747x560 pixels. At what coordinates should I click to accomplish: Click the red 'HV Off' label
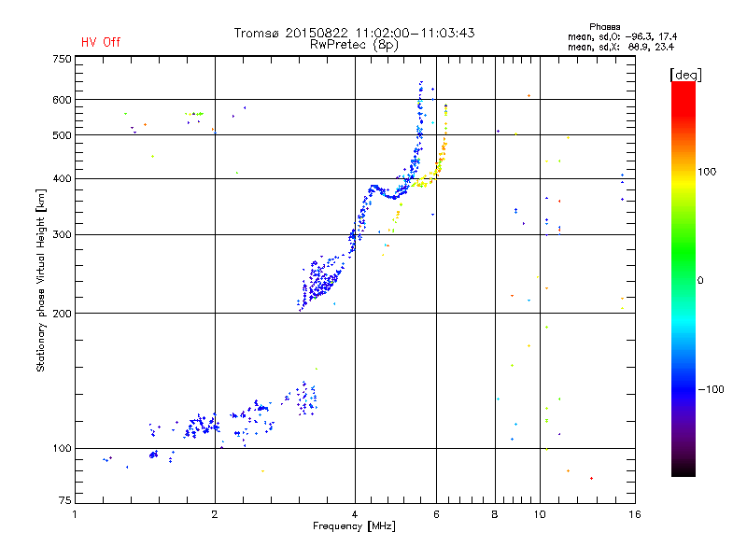[x=101, y=42]
